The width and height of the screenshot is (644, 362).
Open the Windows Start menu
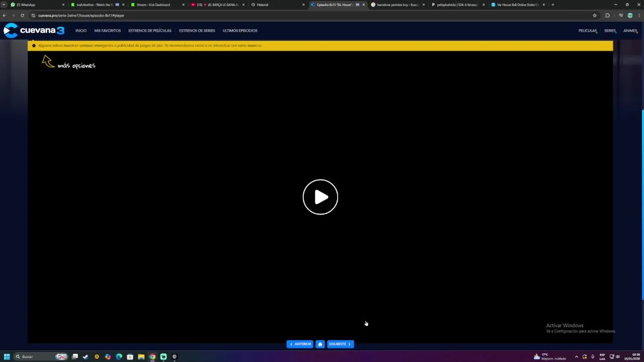pyautogui.click(x=7, y=356)
